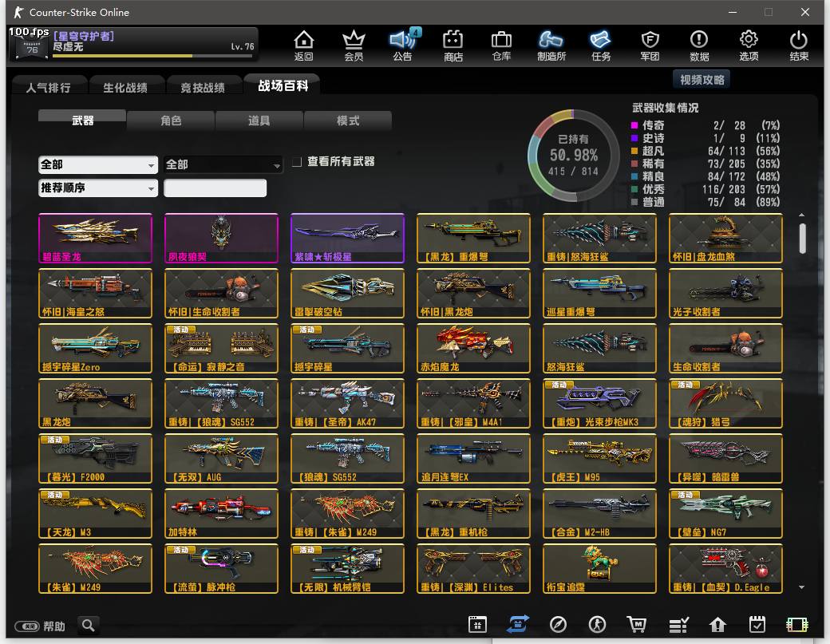Select the 衔宝追霆 weapon card
830x644 pixels.
pyautogui.click(x=599, y=568)
